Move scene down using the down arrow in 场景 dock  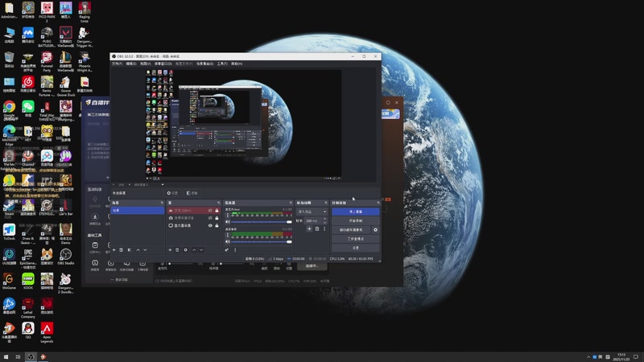[x=145, y=250]
